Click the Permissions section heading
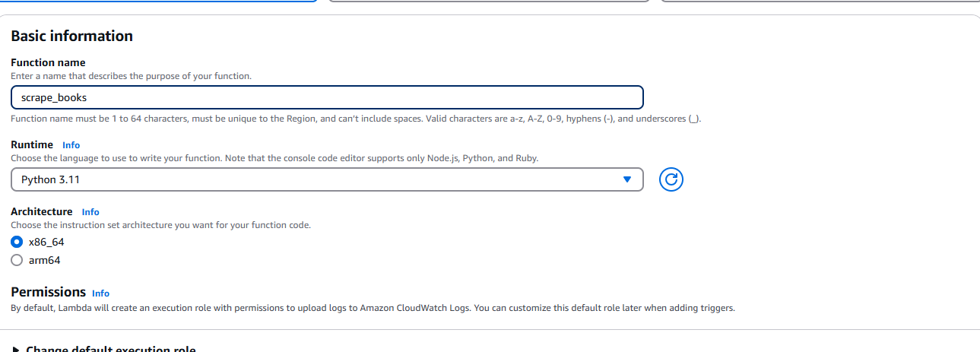The height and width of the screenshot is (352, 980). point(48,292)
